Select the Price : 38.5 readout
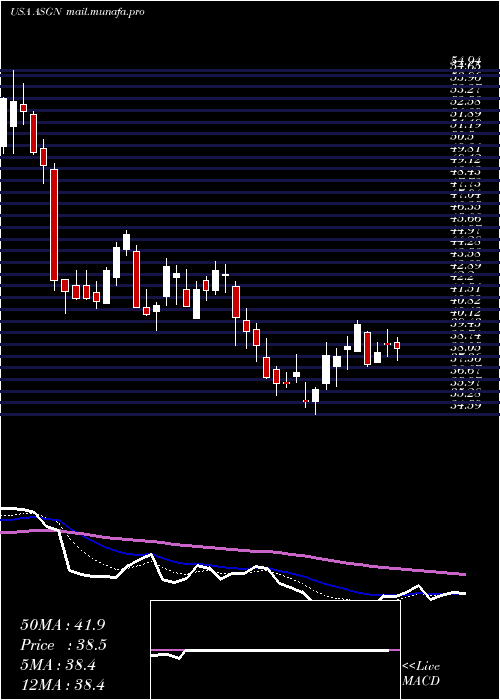The width and height of the screenshot is (500, 700). click(x=64, y=645)
